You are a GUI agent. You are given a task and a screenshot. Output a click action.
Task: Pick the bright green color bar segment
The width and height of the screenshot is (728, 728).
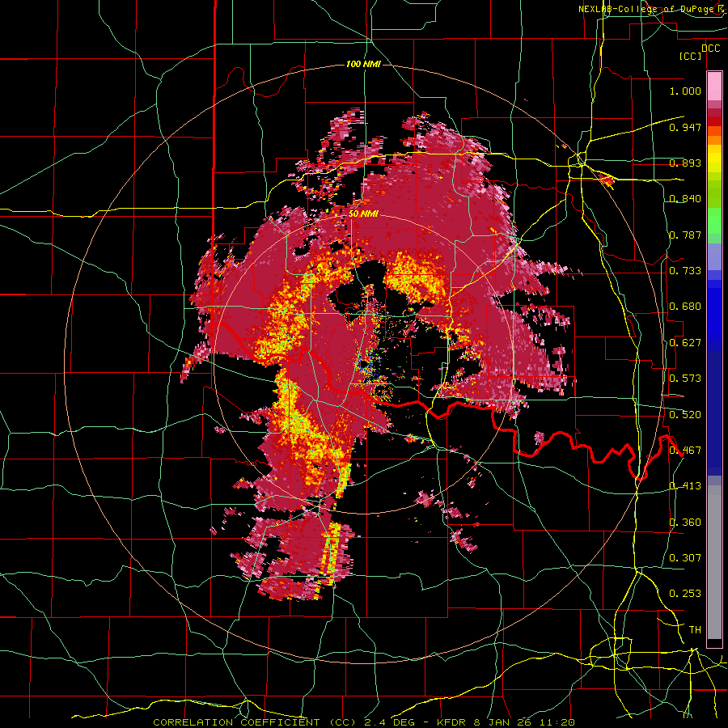pos(714,221)
